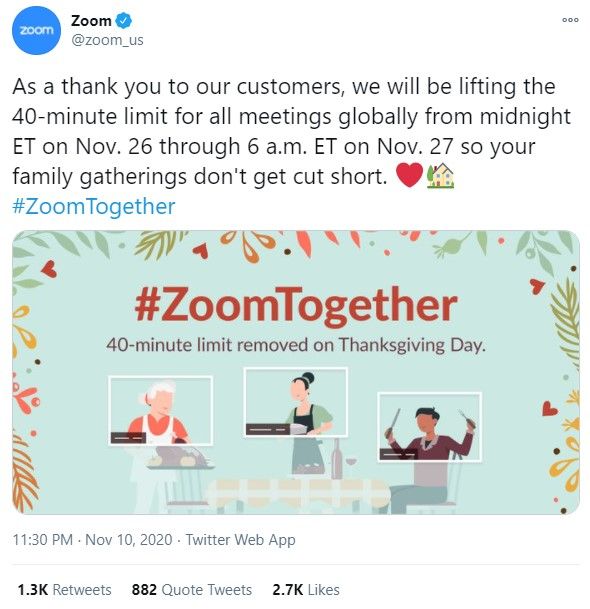590x609 pixels.
Task: Open the three-dot more options menu
Action: pos(570,20)
